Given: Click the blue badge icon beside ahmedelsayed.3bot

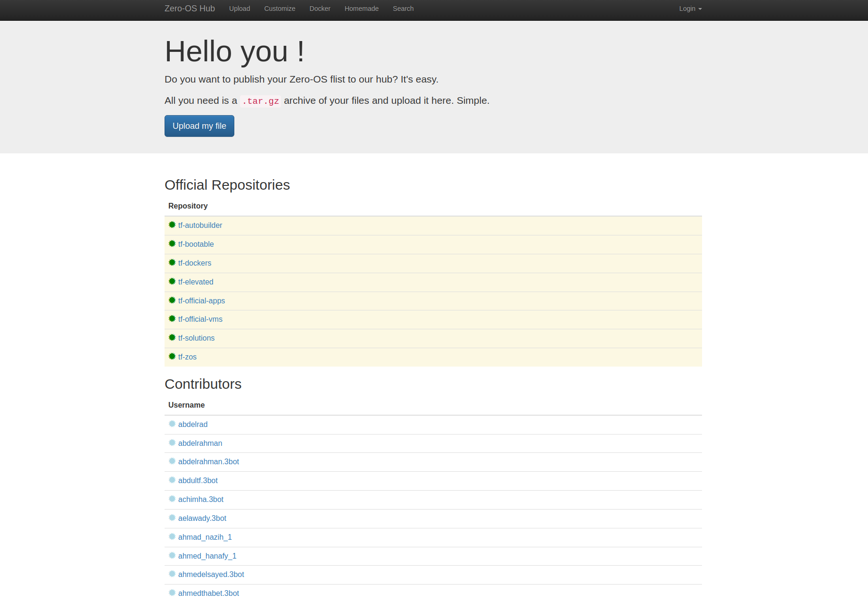Looking at the screenshot, I should [x=172, y=574].
